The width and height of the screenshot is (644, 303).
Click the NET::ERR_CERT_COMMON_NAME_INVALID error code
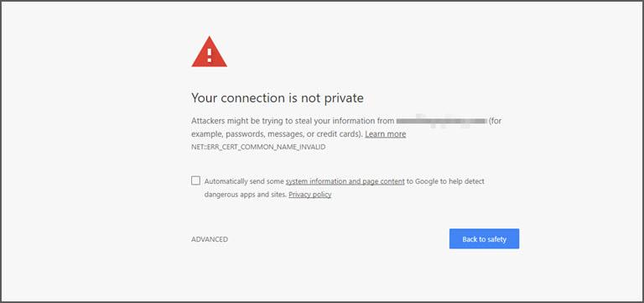[258, 147]
